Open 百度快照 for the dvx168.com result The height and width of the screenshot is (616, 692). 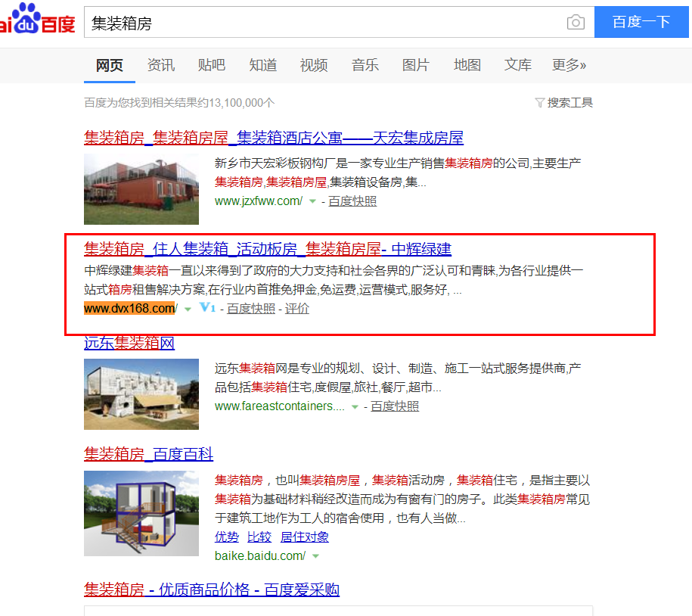click(250, 309)
